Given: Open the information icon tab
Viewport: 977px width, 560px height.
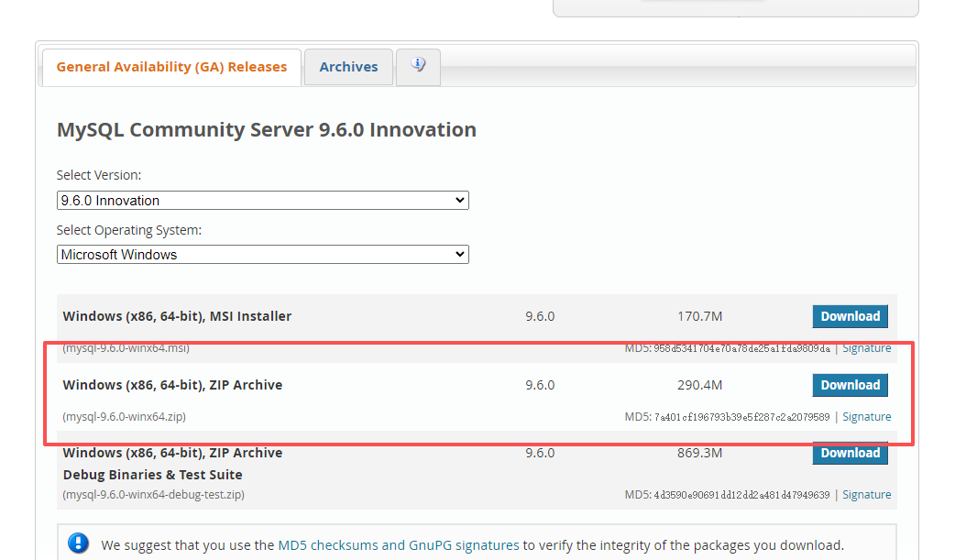Looking at the screenshot, I should point(418,67).
